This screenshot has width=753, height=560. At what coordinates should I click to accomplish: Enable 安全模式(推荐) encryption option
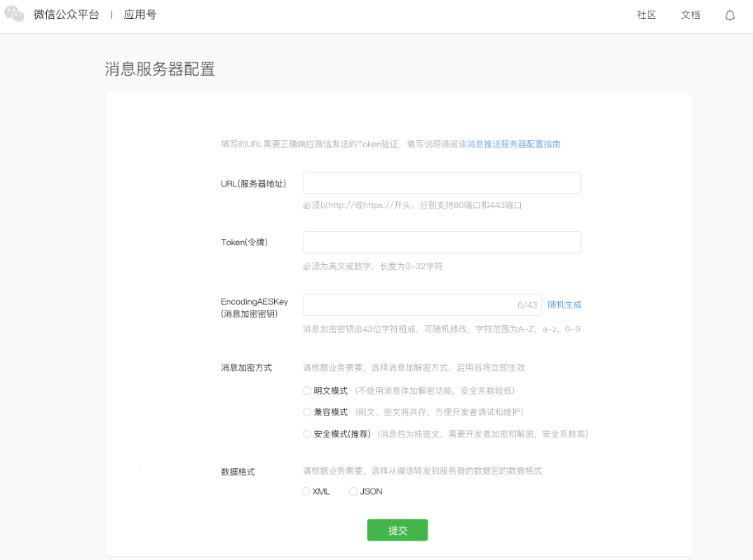[306, 434]
